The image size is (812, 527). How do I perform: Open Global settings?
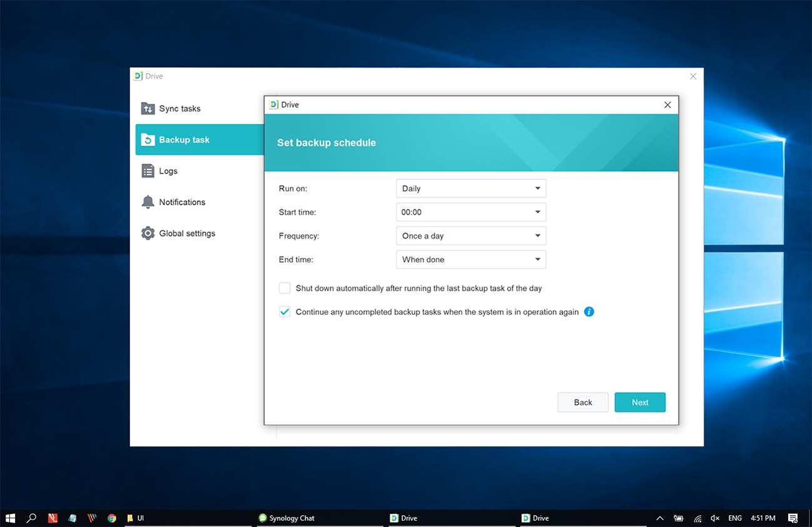(200, 233)
